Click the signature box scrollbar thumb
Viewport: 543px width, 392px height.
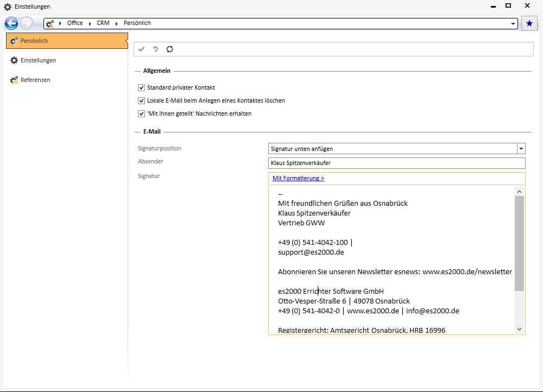click(519, 243)
